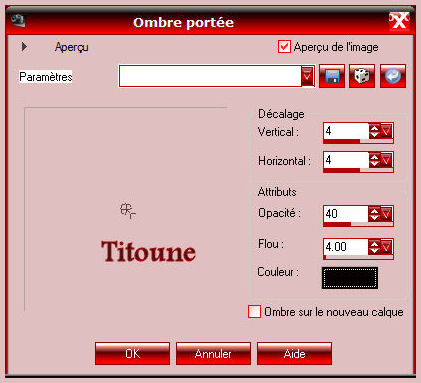Screen dimensions: 421x383
Task: Expand the Aperçu preview triangle
Action: [x=24, y=46]
